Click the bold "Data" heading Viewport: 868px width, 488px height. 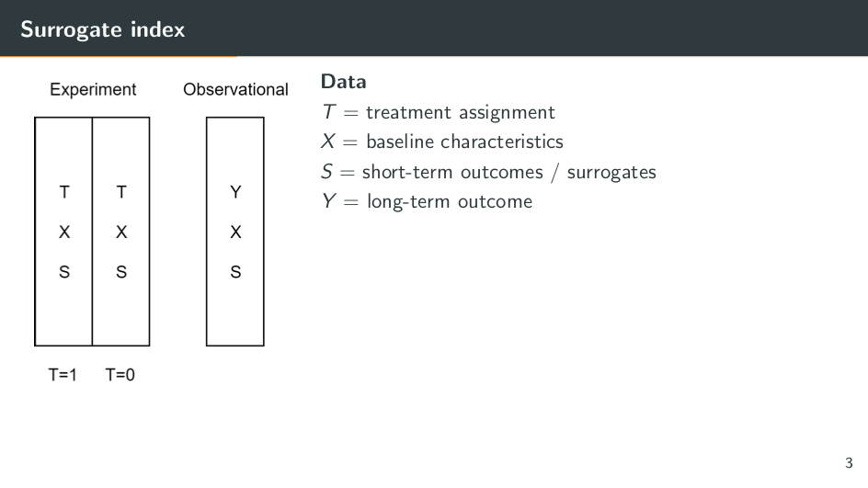tap(343, 82)
